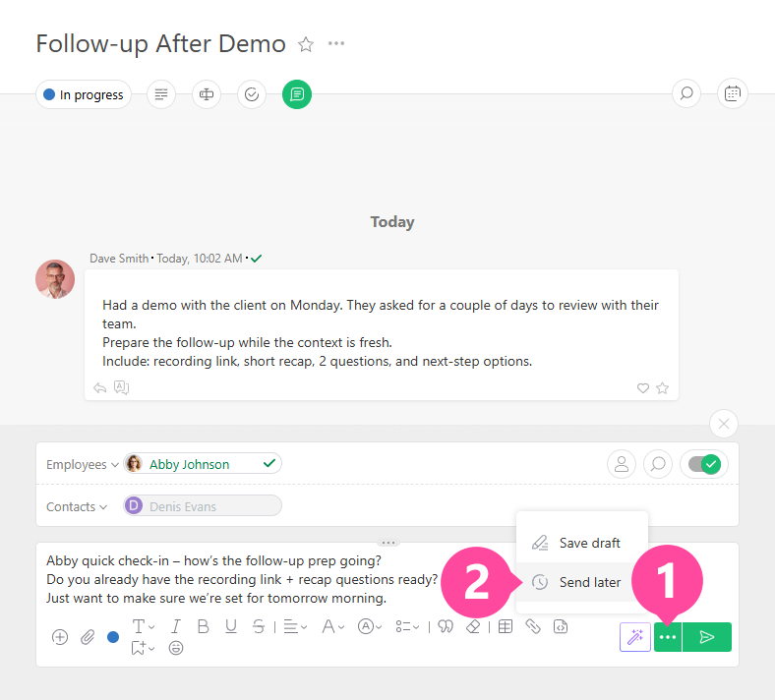The image size is (775, 700).
Task: Choose Send later from the menu
Action: pyautogui.click(x=589, y=582)
